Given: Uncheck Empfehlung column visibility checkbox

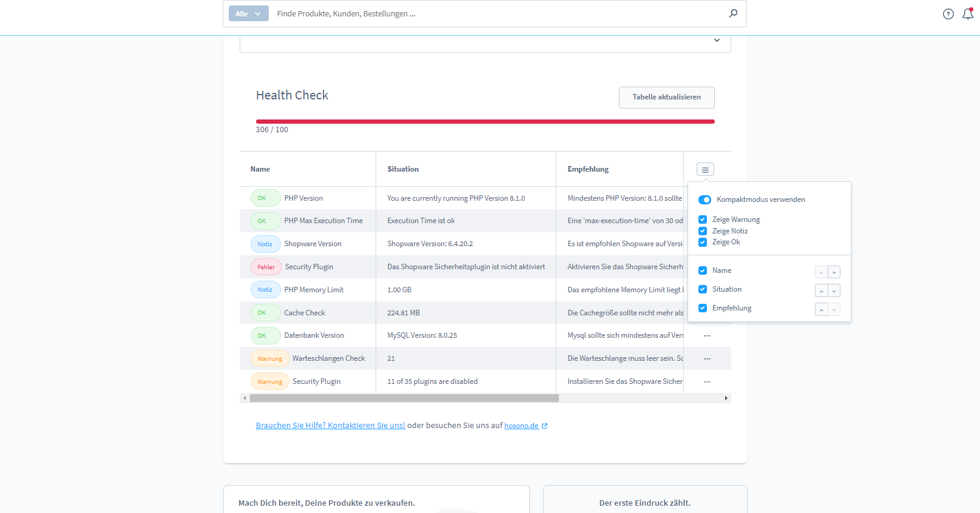Looking at the screenshot, I should (x=703, y=308).
